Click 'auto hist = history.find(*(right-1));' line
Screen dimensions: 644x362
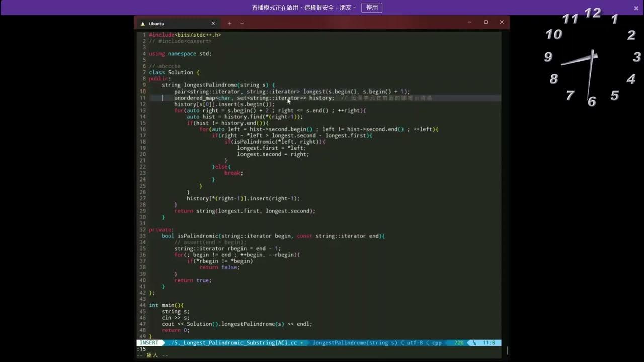pyautogui.click(x=245, y=117)
